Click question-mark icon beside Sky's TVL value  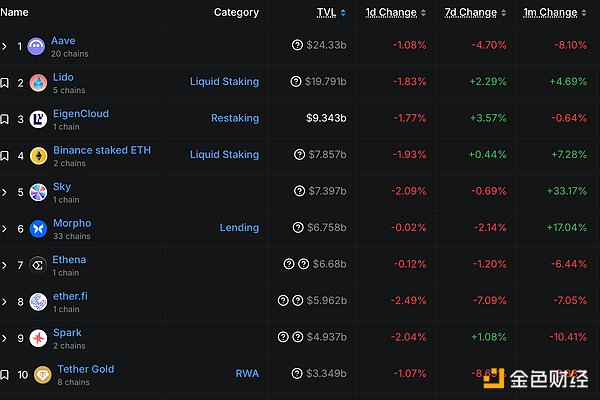coord(297,191)
